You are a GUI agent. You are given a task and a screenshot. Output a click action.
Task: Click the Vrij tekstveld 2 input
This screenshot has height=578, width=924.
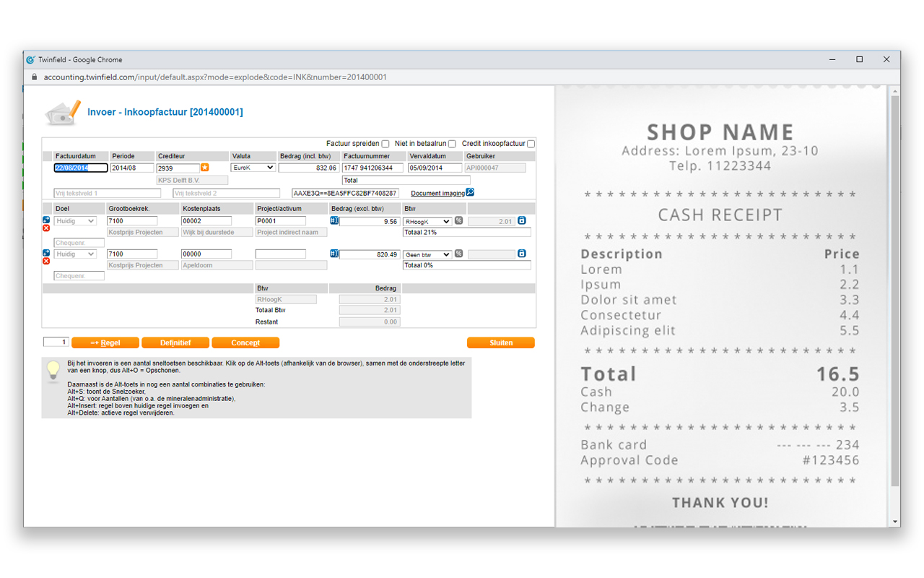coord(226,194)
